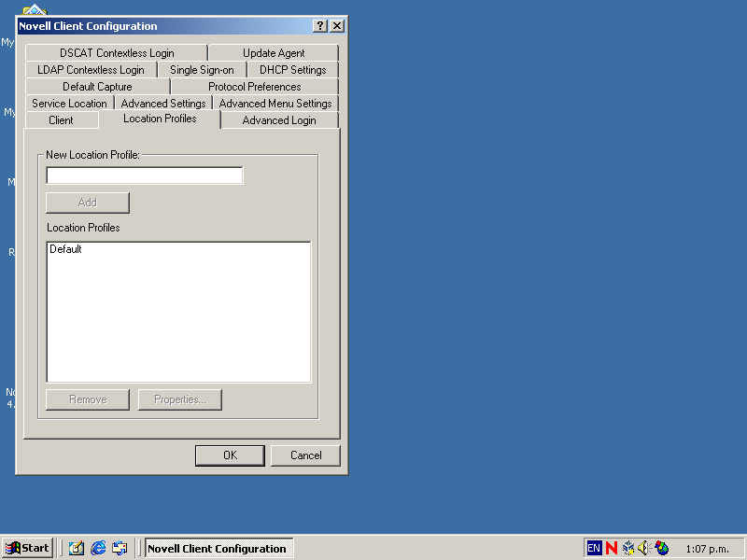The height and width of the screenshot is (560, 747).
Task: Click the red Novell N tray icon
Action: (x=612, y=548)
